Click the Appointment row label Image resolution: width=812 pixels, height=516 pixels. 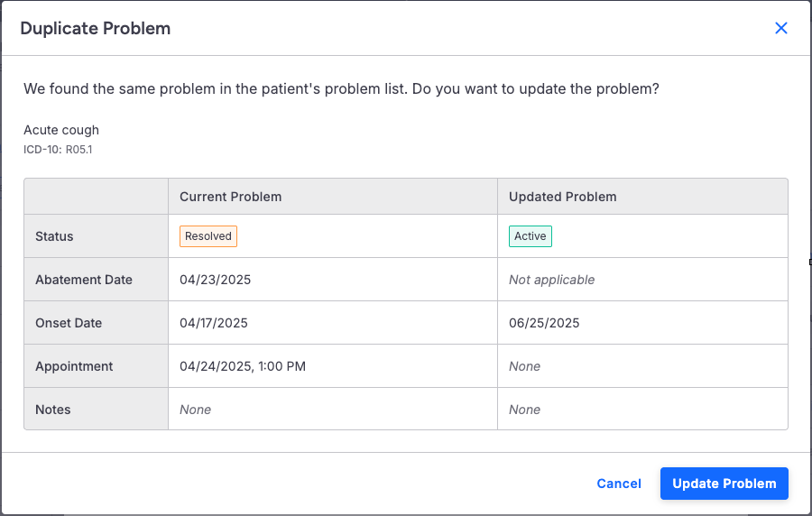(x=74, y=366)
